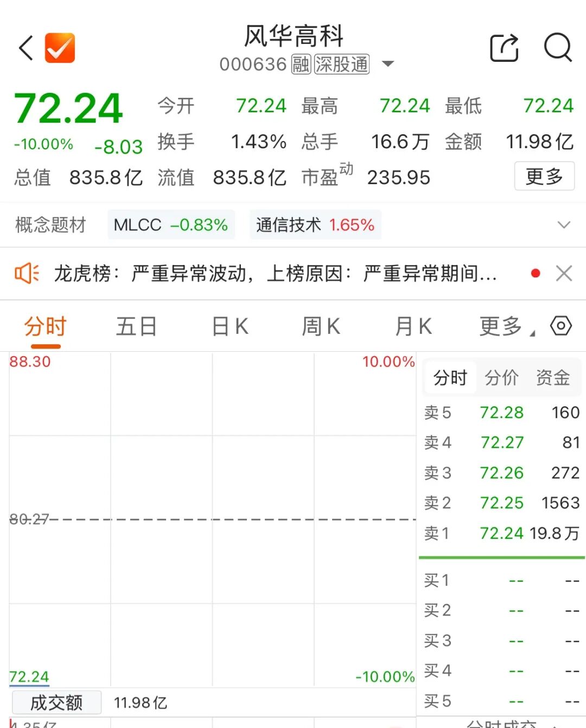
Task: Click the 成交额 indicator button
Action: (56, 702)
